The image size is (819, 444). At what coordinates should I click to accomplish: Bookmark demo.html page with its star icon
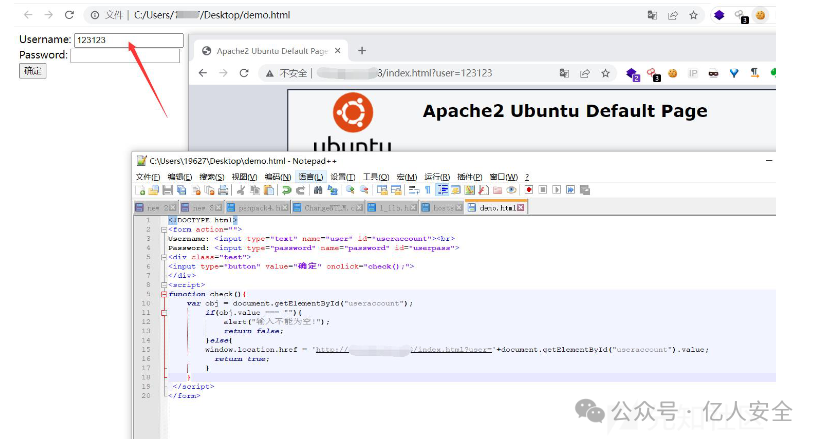tap(693, 15)
